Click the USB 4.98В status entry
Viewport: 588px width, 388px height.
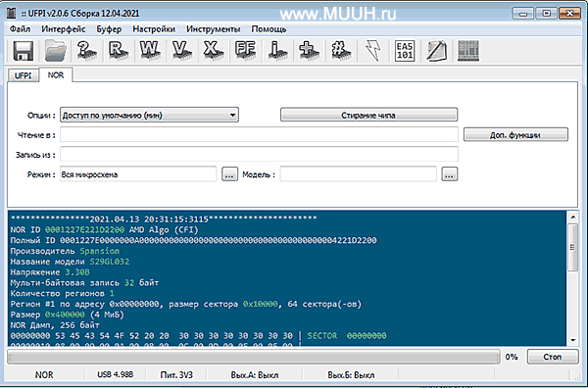pyautogui.click(x=115, y=375)
